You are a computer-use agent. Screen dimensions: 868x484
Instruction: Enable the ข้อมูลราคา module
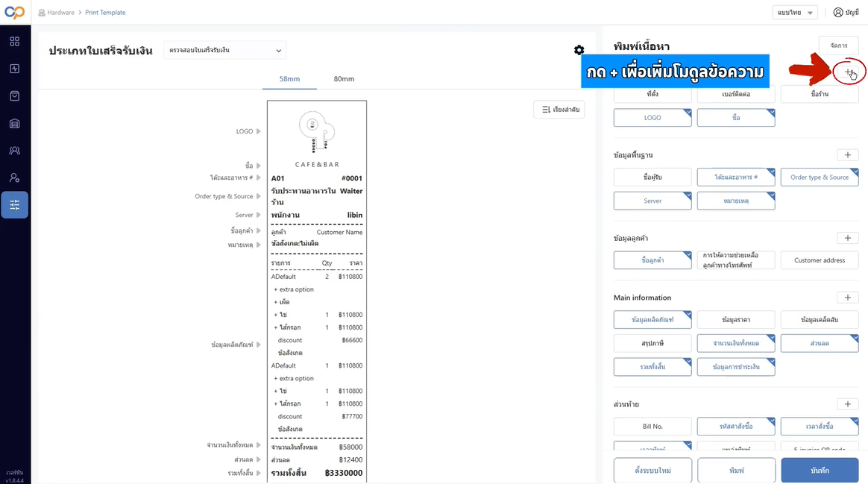pyautogui.click(x=736, y=319)
